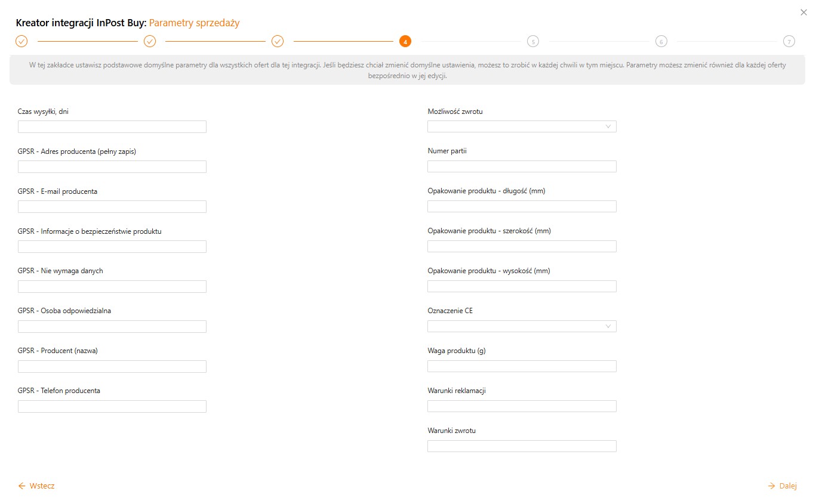Click the first completed step checkmark
The width and height of the screenshot is (813, 504).
(21, 41)
